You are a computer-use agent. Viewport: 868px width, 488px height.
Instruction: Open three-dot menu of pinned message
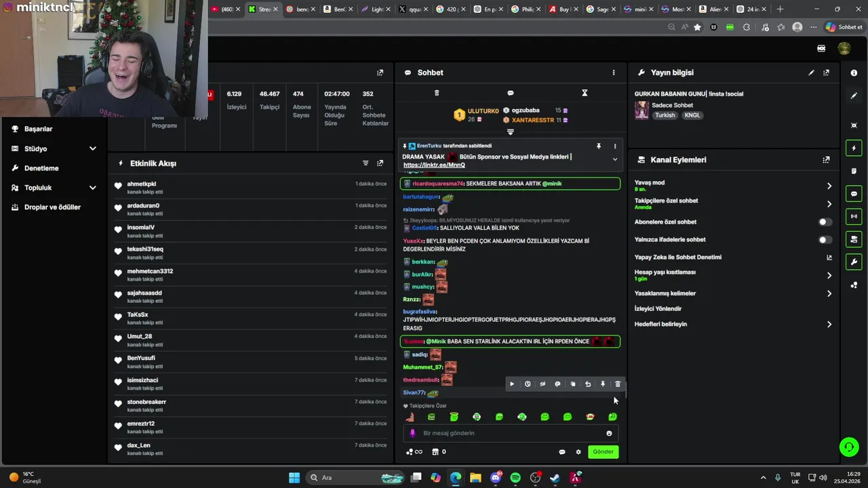(x=615, y=146)
